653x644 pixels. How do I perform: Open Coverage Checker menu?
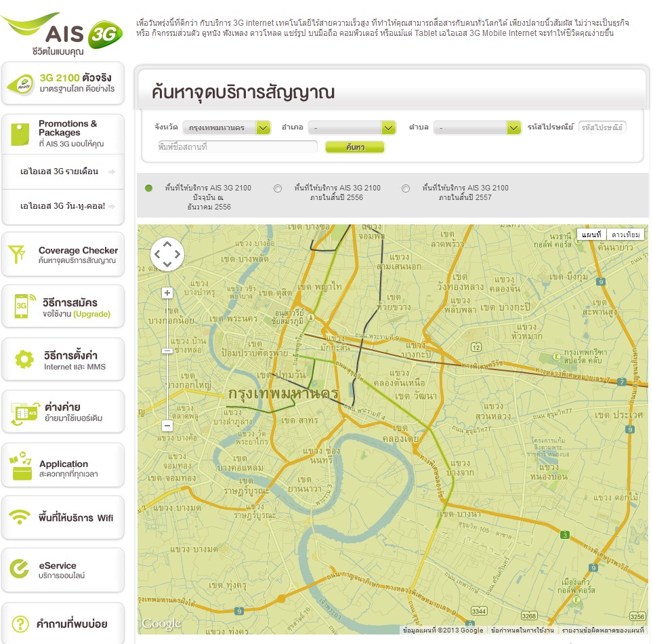(x=63, y=254)
